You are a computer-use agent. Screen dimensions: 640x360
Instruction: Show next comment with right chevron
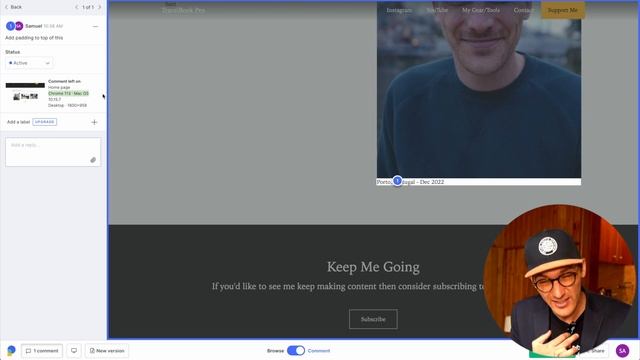pos(100,7)
